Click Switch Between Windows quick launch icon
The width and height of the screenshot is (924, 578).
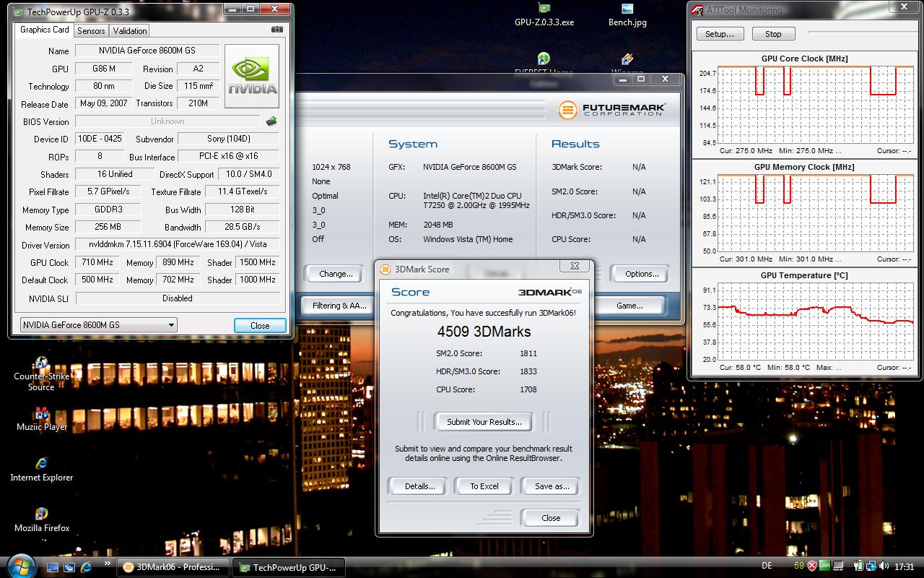click(x=69, y=568)
